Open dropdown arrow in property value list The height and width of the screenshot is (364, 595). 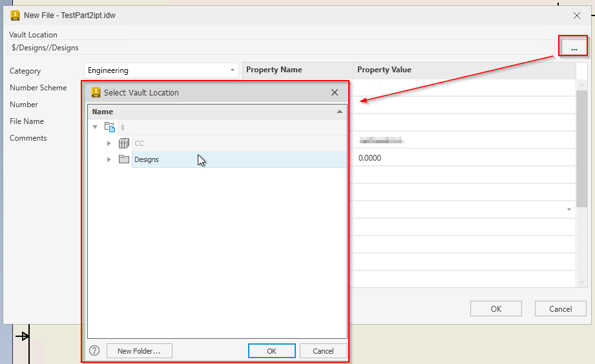[569, 210]
